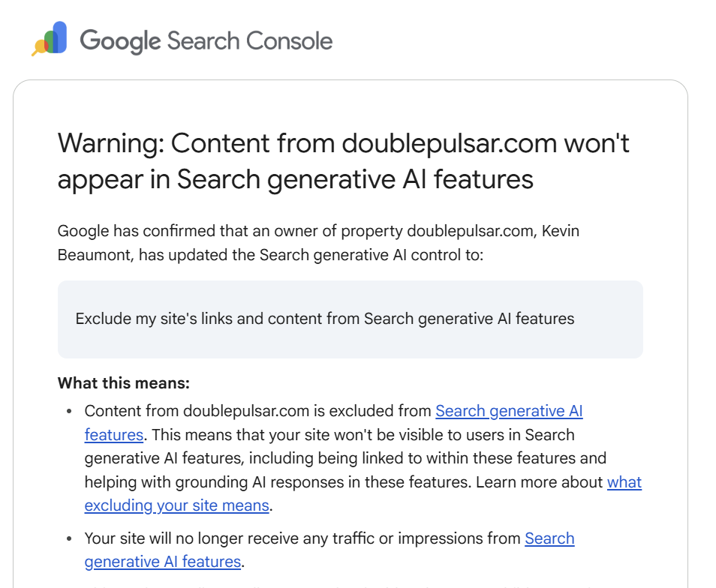Click the 'Search' link in second bullet
Viewport: 716px width, 588px height.
(549, 538)
